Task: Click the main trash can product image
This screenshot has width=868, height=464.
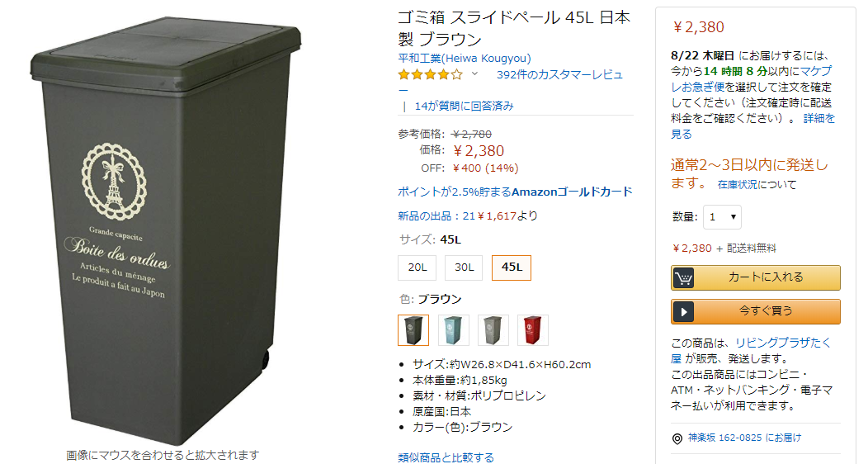Action: tap(166, 230)
